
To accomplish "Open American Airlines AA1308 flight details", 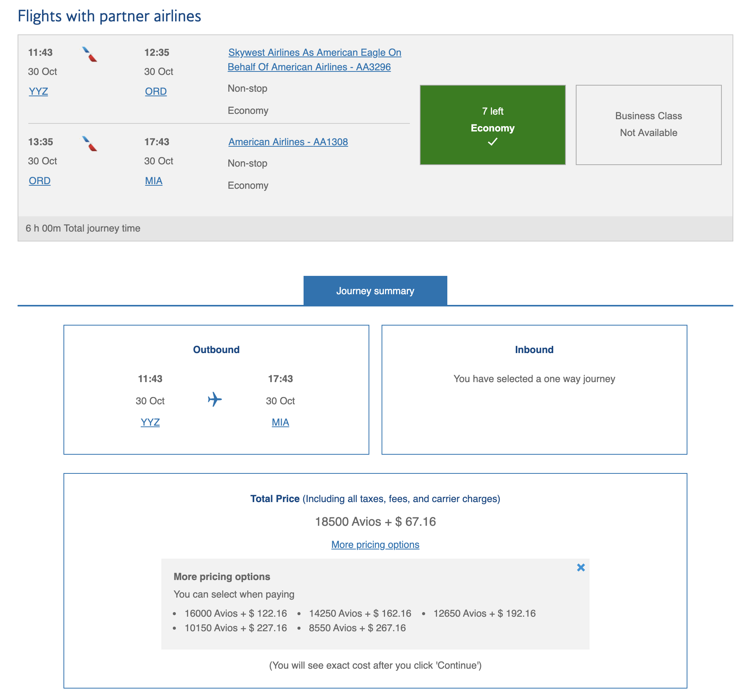I will [288, 142].
